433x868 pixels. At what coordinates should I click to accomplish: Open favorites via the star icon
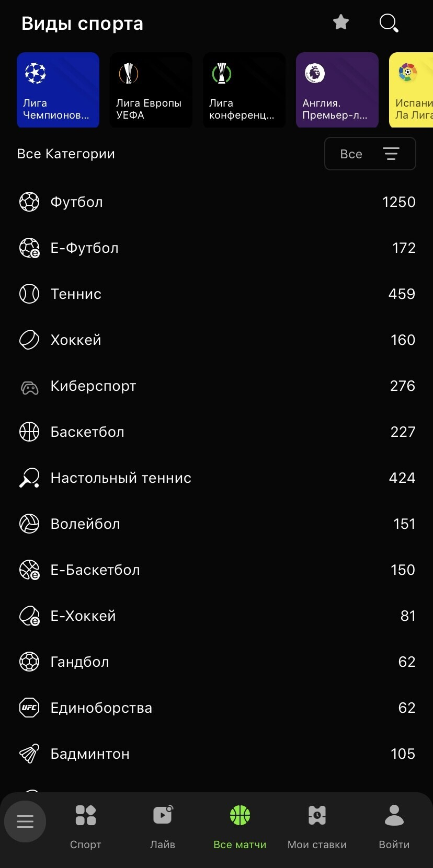click(340, 22)
